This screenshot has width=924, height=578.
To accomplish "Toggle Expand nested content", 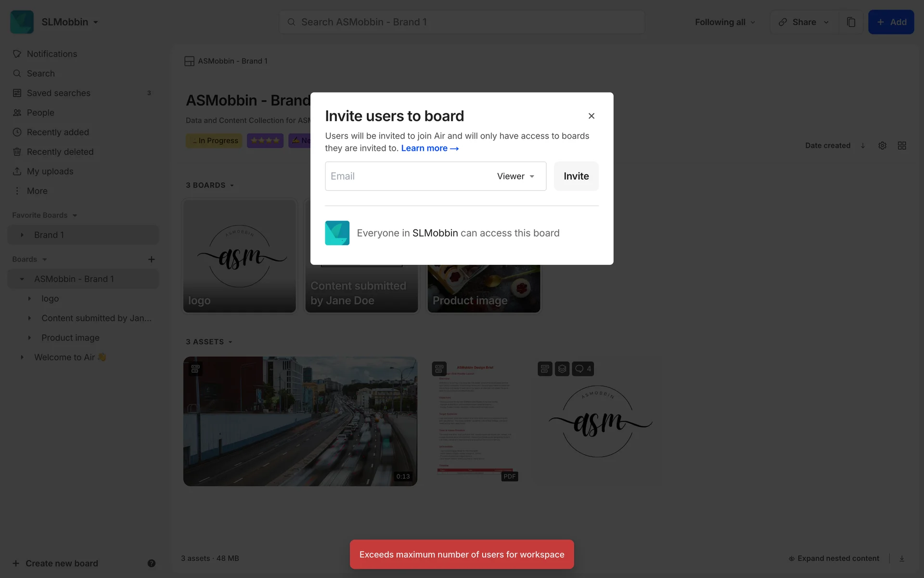I will 834,558.
